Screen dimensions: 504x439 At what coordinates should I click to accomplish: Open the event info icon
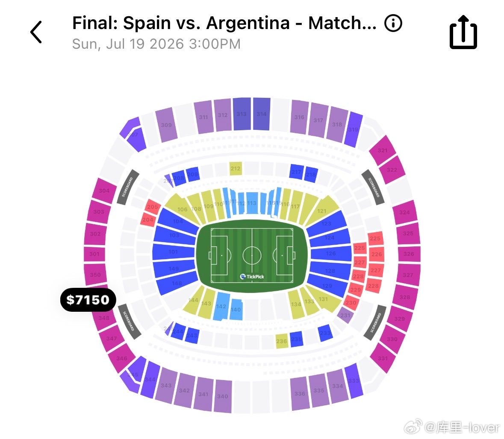coord(393,23)
